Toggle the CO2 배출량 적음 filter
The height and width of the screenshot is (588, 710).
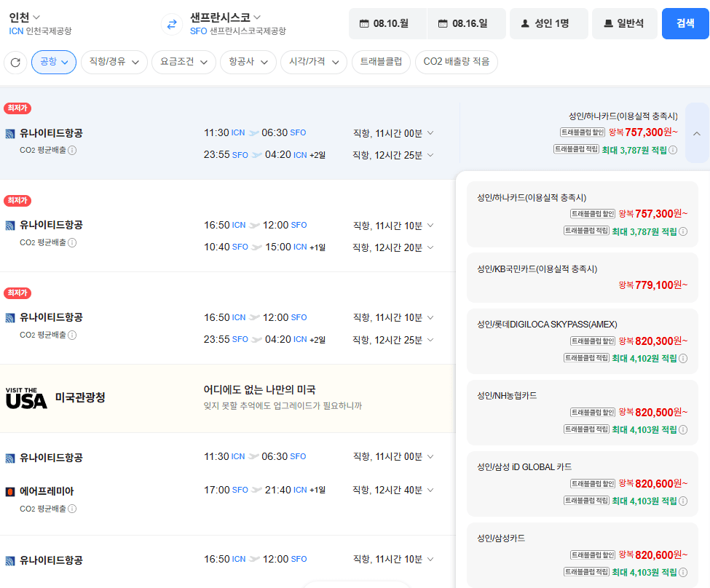click(x=457, y=62)
